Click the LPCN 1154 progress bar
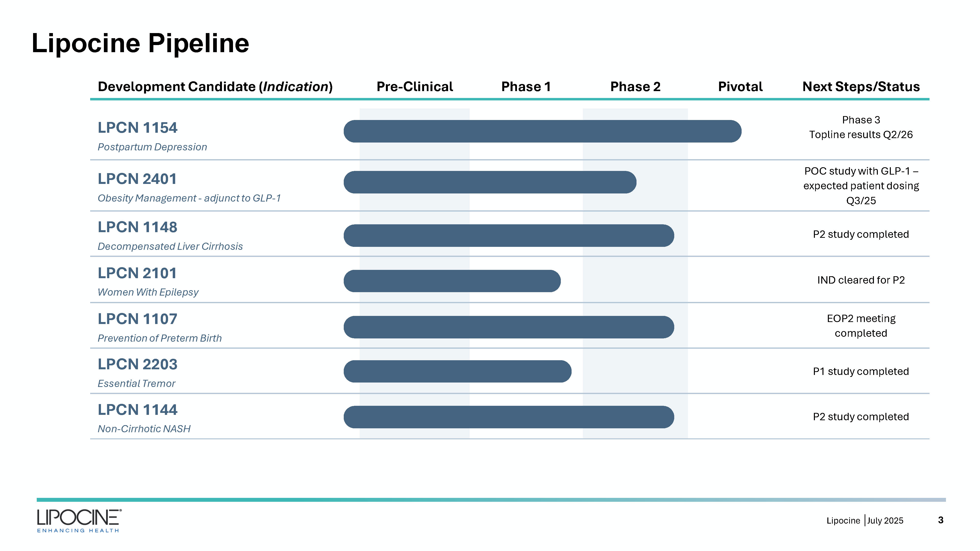Image resolution: width=980 pixels, height=551 pixels. 542,131
